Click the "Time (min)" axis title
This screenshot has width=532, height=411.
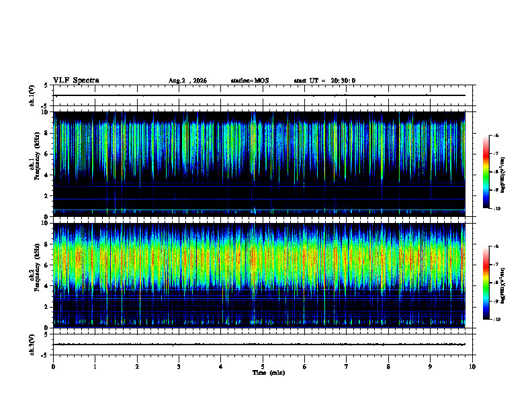point(269,373)
